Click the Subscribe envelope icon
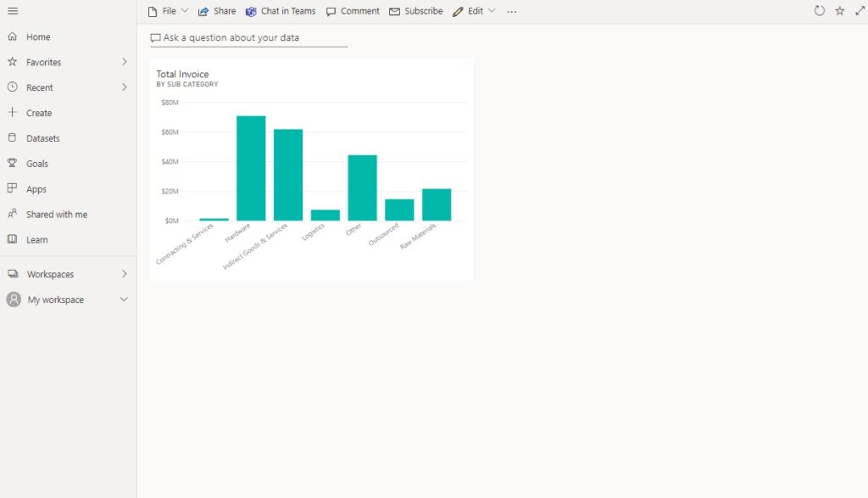Image resolution: width=868 pixels, height=498 pixels. click(x=394, y=12)
